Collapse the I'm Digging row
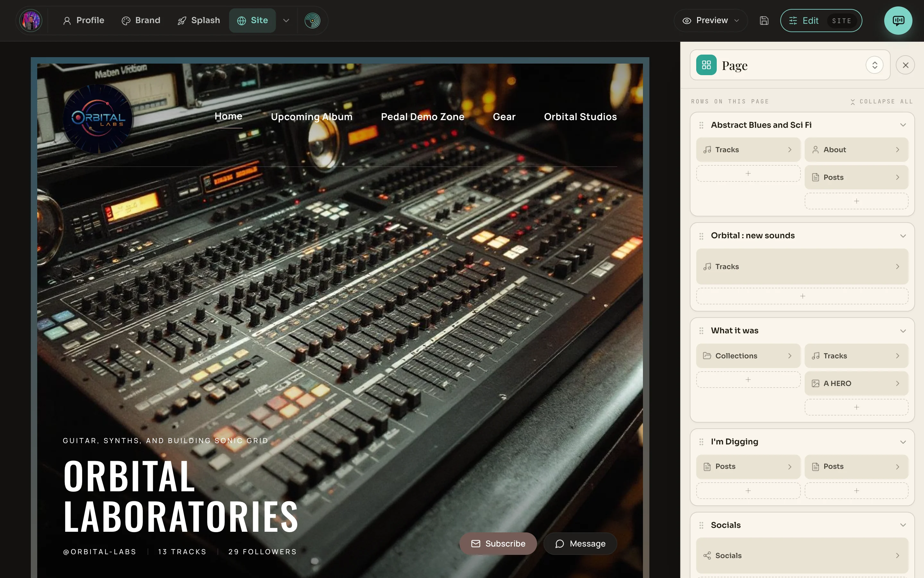The image size is (924, 578). 903,442
